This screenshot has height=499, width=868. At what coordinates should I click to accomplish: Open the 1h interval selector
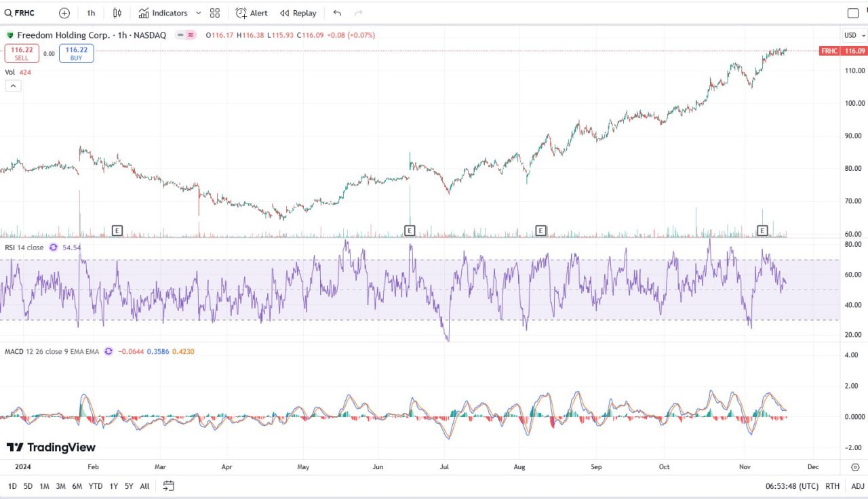[91, 13]
